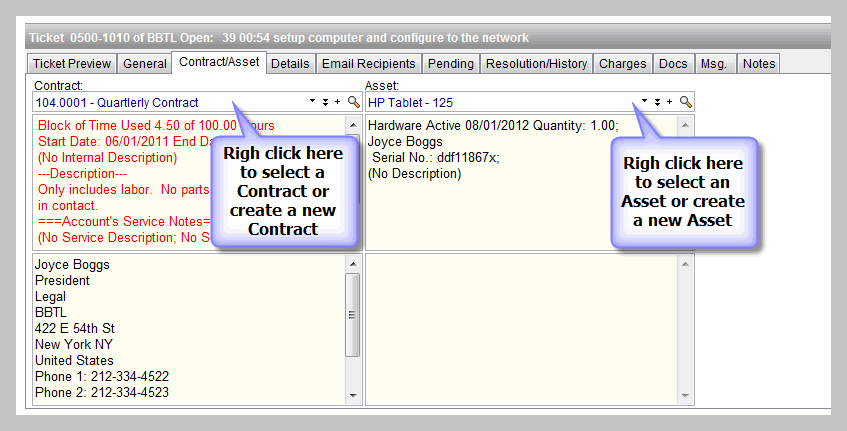Switch to the Pending tab
This screenshot has height=431, width=847.
tap(450, 64)
